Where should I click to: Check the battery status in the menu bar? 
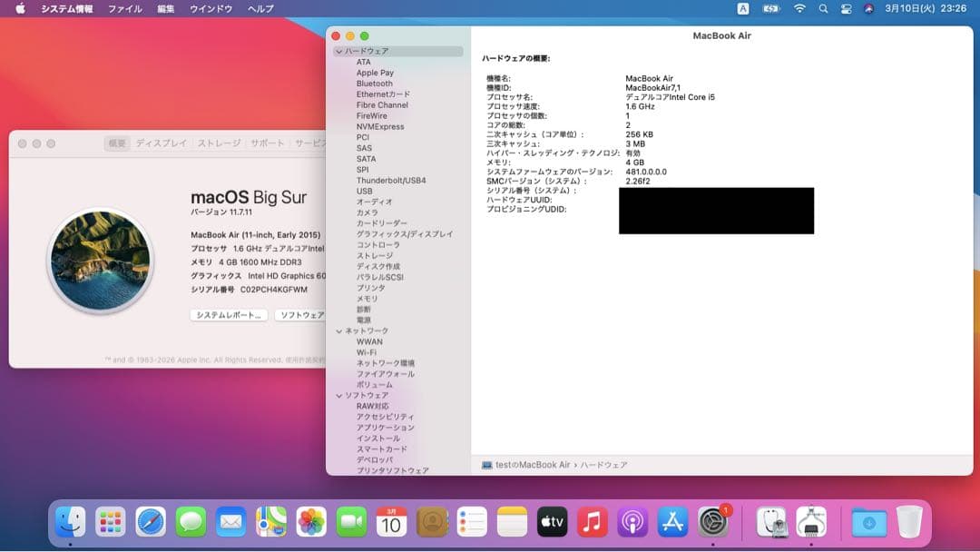pos(770,8)
